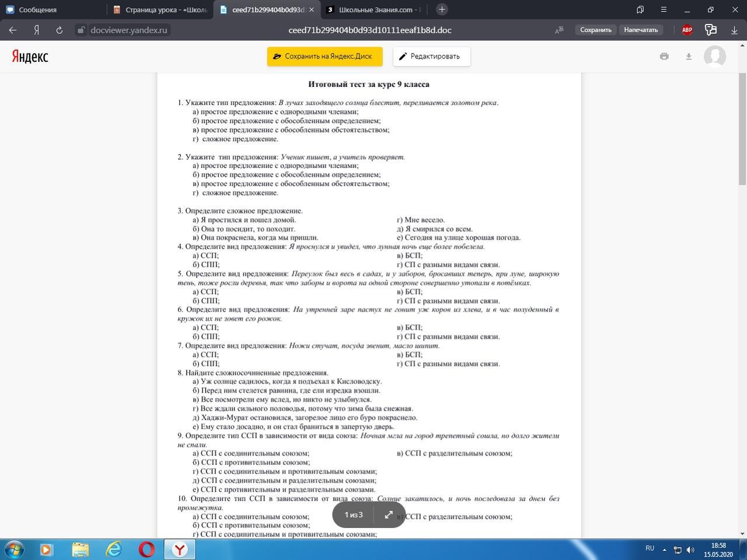
Task: Click the Редактировать button
Action: (x=431, y=57)
